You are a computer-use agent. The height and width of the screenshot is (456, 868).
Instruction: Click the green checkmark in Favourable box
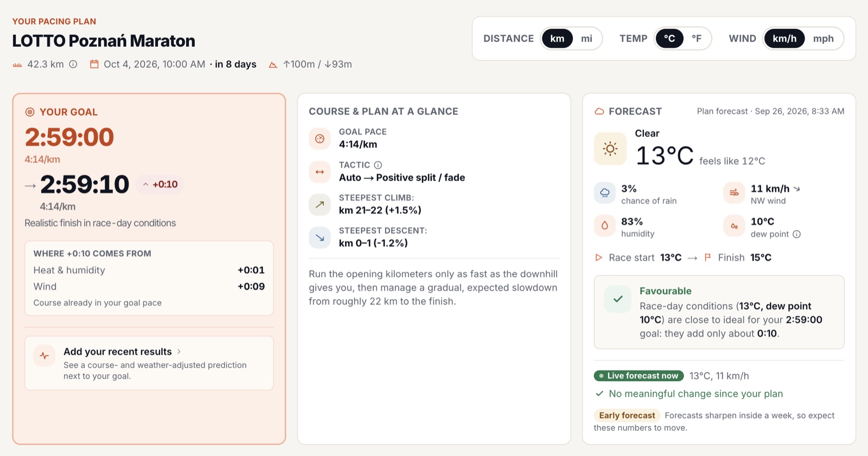point(618,299)
